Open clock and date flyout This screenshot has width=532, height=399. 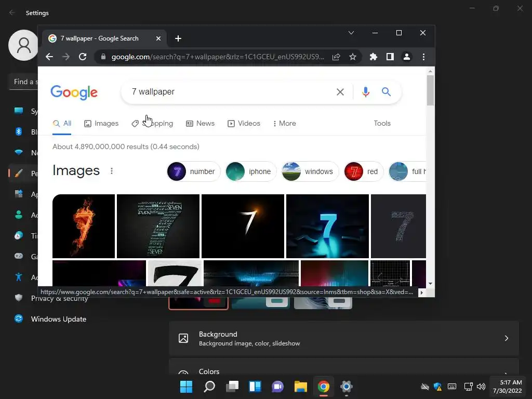pos(508,387)
